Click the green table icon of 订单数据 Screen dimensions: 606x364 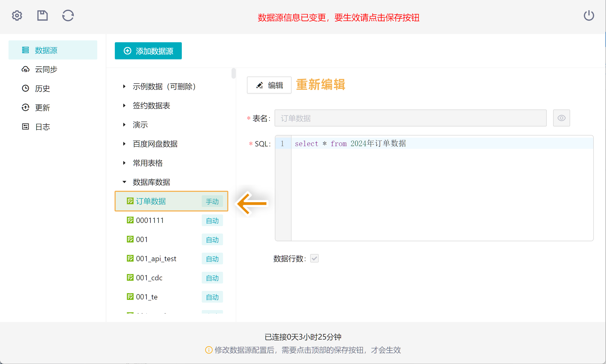tap(130, 201)
